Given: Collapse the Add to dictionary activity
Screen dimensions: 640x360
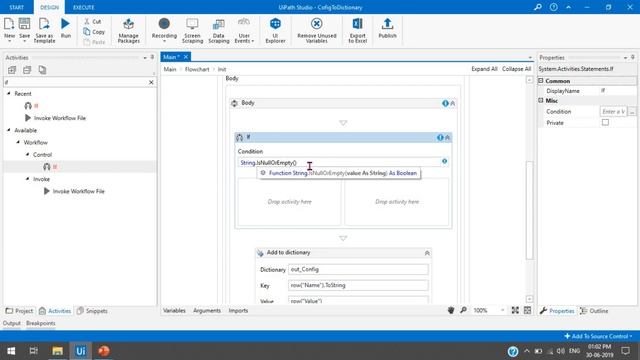Looking at the screenshot, I should pyautogui.click(x=427, y=253).
